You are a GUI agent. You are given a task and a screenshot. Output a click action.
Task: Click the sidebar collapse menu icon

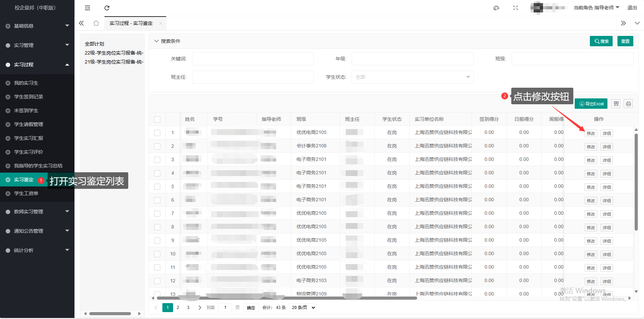pyautogui.click(x=88, y=8)
